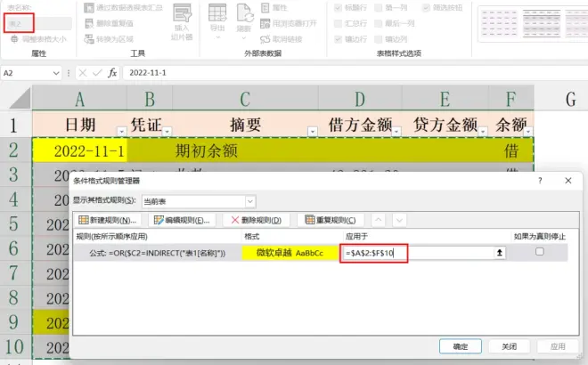Click the table name input field

pos(37,23)
